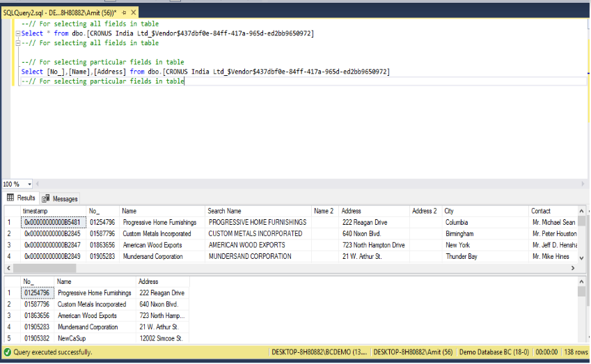Click the Results grid icon
Screen dimensions: 591x364
tap(10, 198)
